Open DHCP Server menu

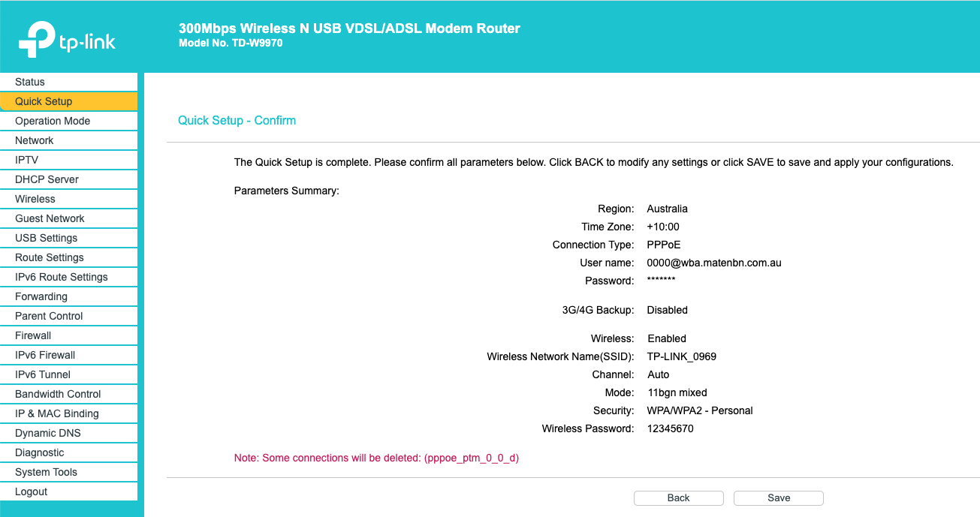(x=68, y=179)
